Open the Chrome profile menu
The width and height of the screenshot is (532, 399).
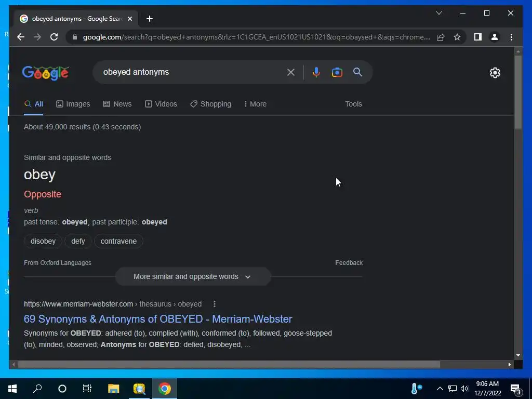(x=495, y=37)
